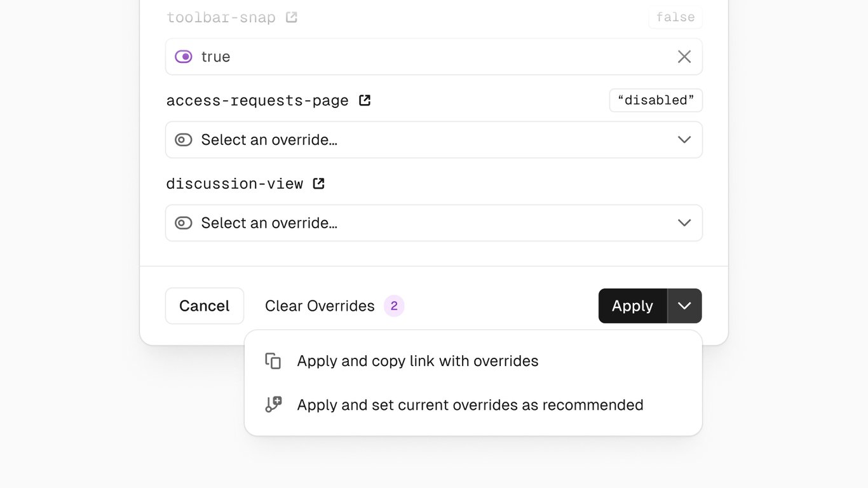Expand the discussion-view override dropdown chevron
The width and height of the screenshot is (868, 488).
pos(684,223)
